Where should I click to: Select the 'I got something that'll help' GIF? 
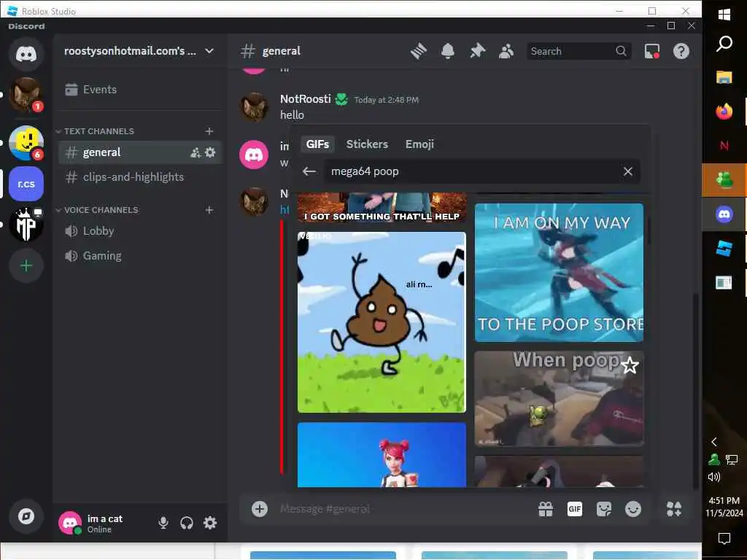(382, 208)
